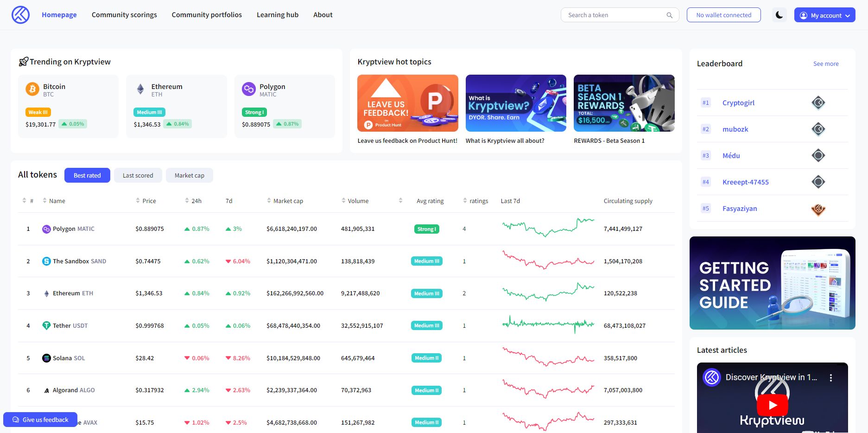Viewport: 868px width, 433px height.
Task: Toggle dark mode with moon icon
Action: (x=779, y=15)
